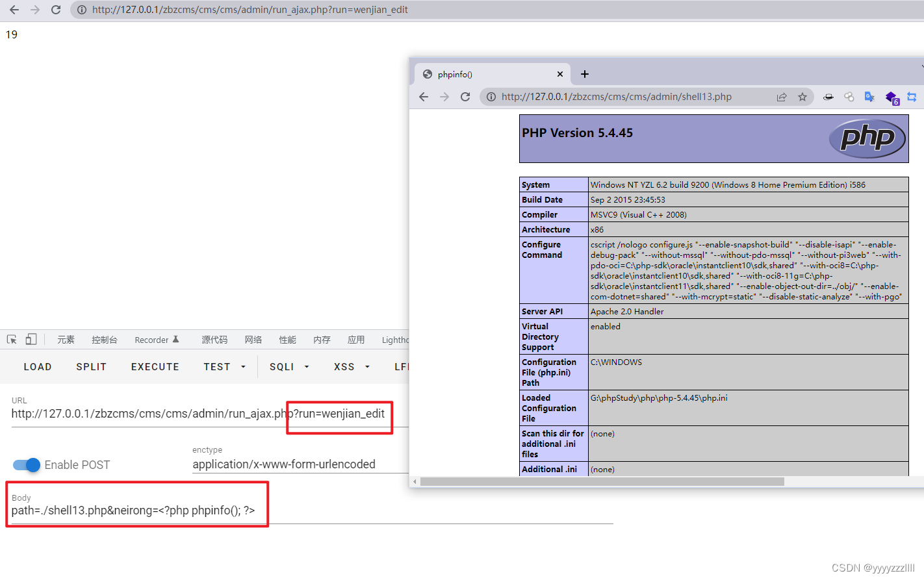
Task: Toggle the Enable POST switch
Action: [27, 465]
